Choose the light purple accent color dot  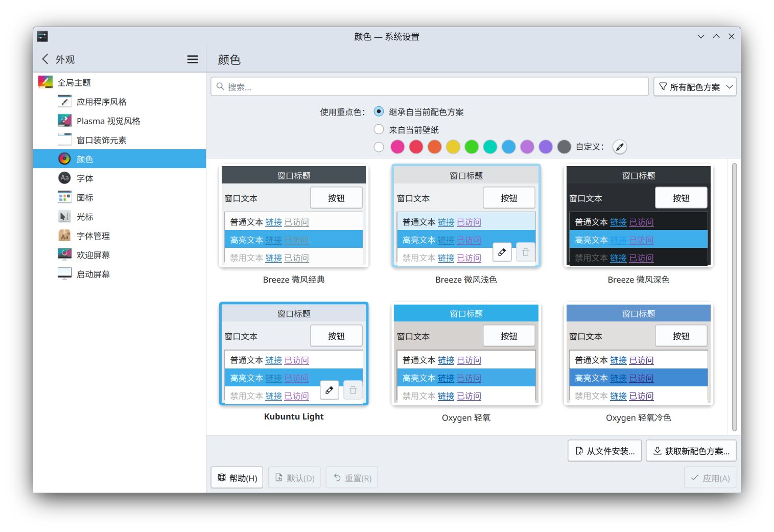(x=527, y=147)
